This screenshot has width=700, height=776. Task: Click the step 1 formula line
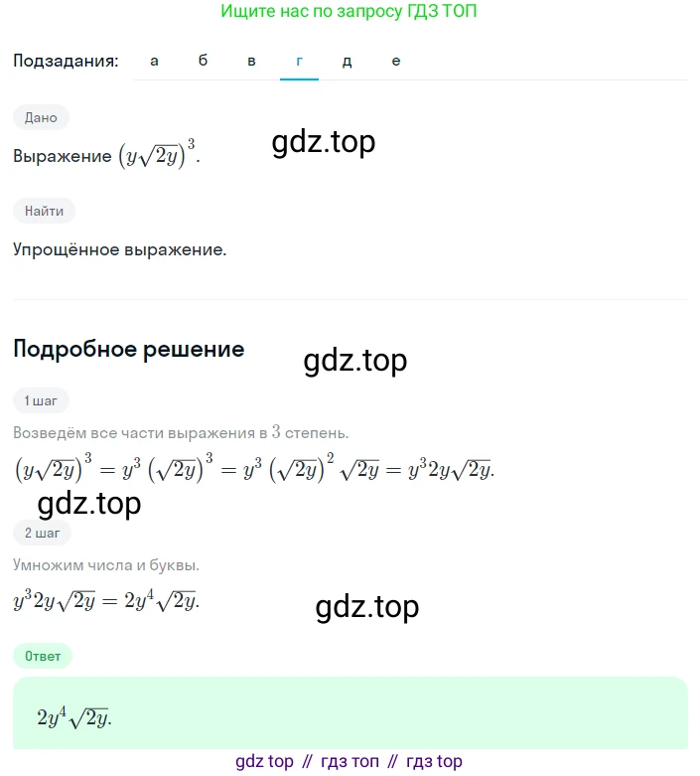254,467
